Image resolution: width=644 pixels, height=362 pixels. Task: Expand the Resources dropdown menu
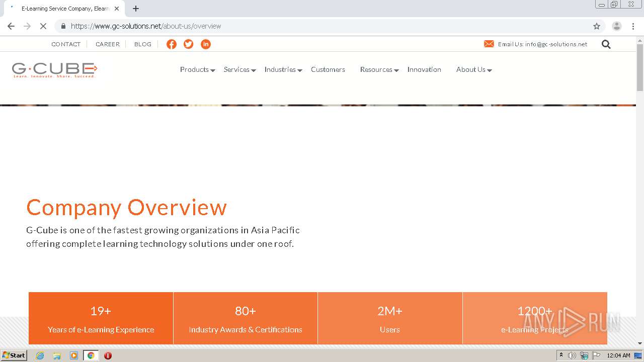coord(379,70)
